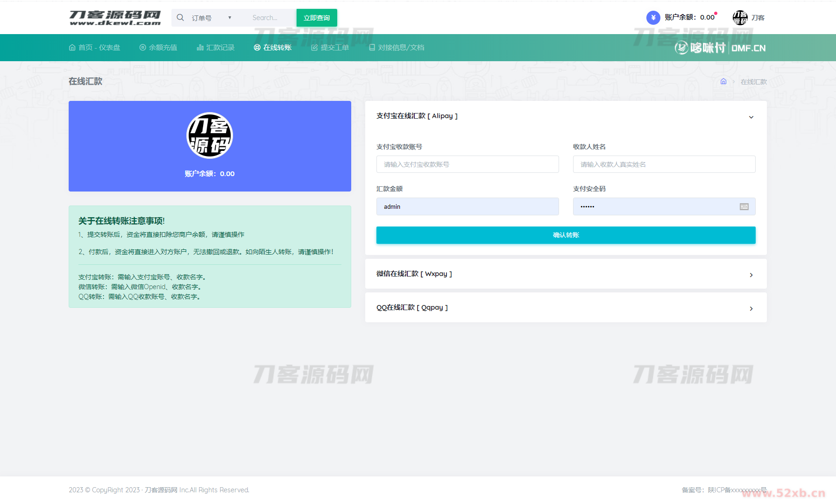Click the site logo at top left
Viewport: 836px width, 504px height.
(115, 18)
